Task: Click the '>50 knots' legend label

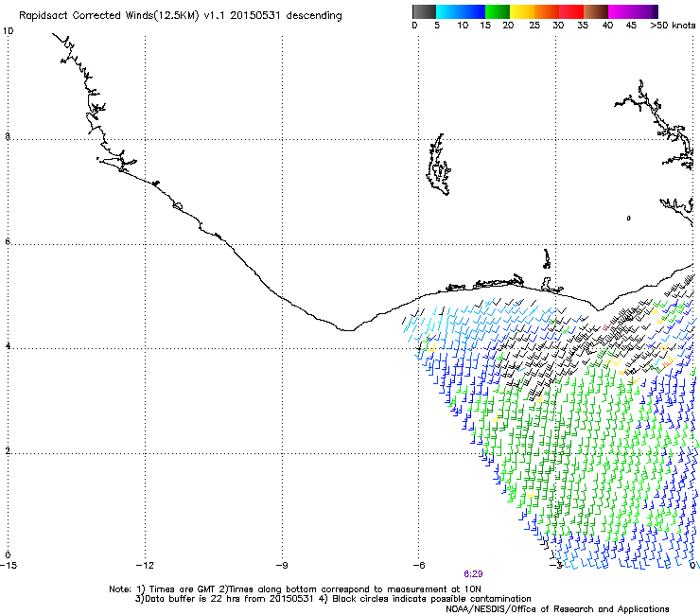Action: tap(673, 25)
